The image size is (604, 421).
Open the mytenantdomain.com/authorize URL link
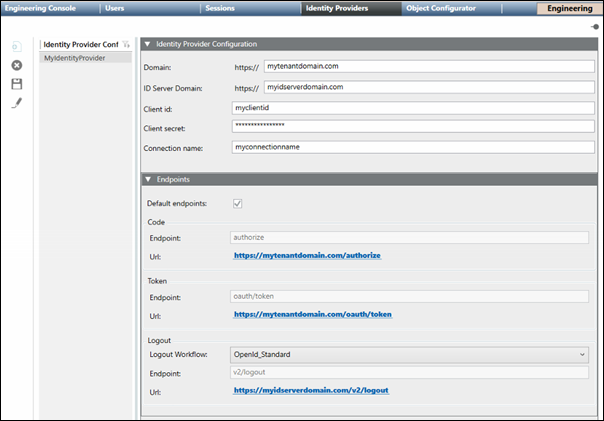coord(307,256)
